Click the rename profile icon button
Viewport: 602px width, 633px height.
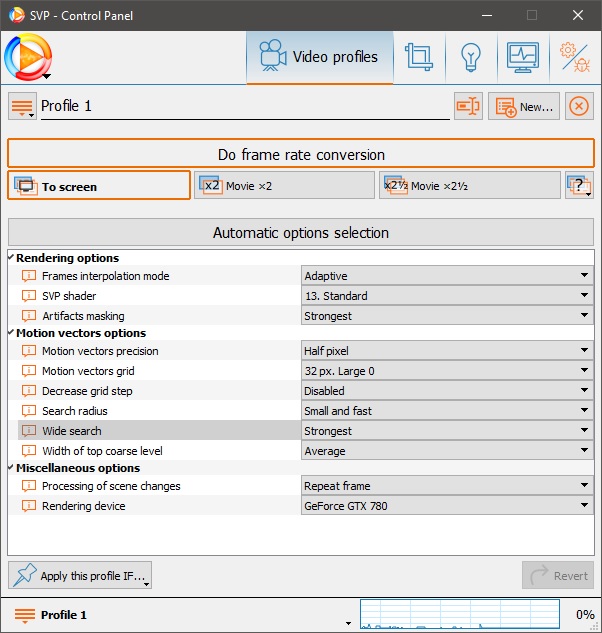pos(468,106)
